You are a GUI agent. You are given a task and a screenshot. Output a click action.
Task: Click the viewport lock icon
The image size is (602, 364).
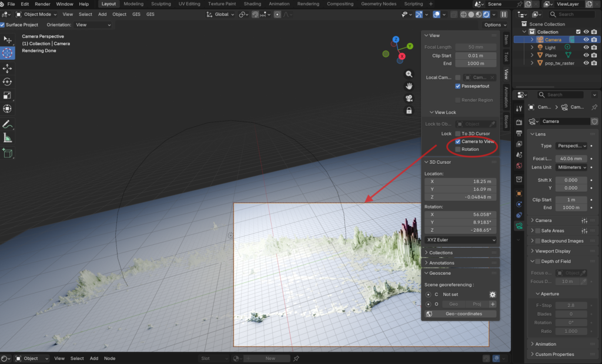409,110
